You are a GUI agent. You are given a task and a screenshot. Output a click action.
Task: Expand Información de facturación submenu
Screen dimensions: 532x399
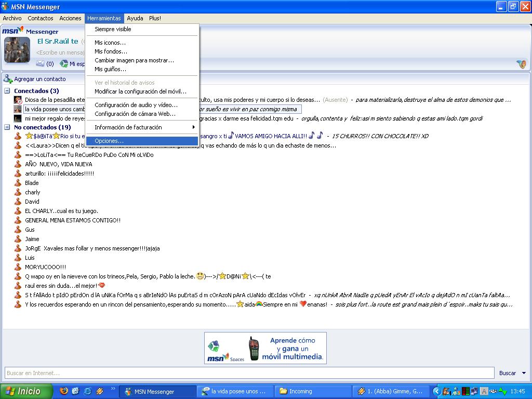(142, 127)
